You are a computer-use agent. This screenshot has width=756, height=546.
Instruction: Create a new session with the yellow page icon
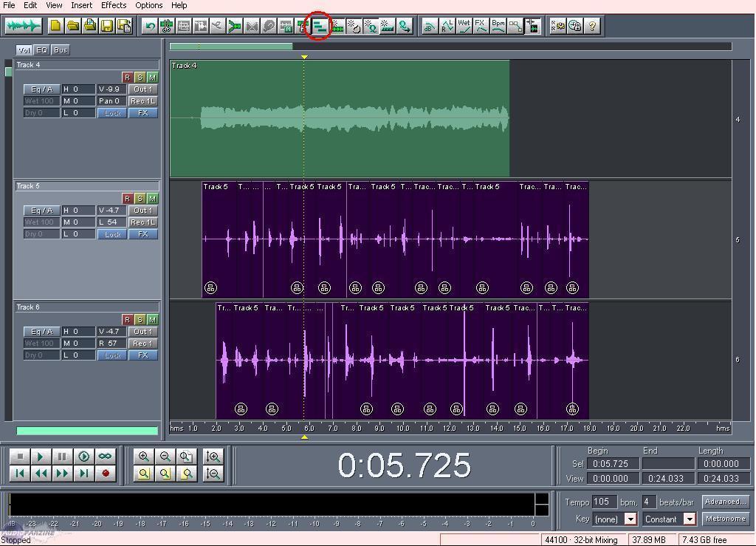55,26
